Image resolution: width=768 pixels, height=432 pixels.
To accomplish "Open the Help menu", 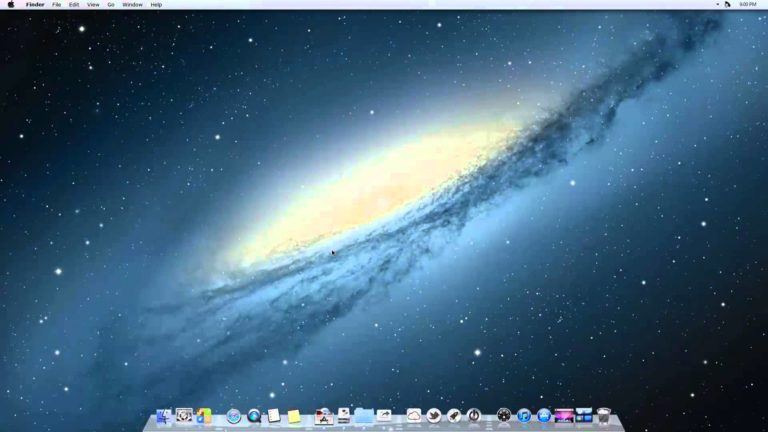I will click(156, 4).
